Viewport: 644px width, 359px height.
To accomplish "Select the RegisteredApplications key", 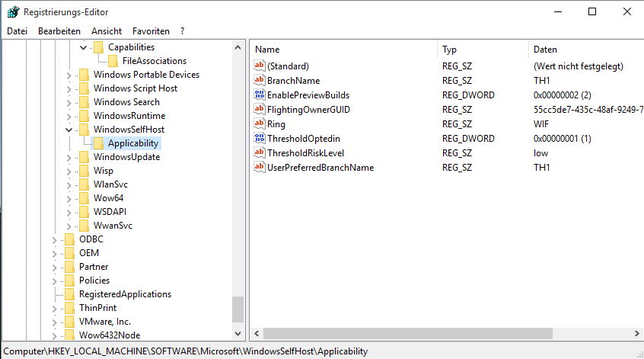I will pyautogui.click(x=125, y=294).
